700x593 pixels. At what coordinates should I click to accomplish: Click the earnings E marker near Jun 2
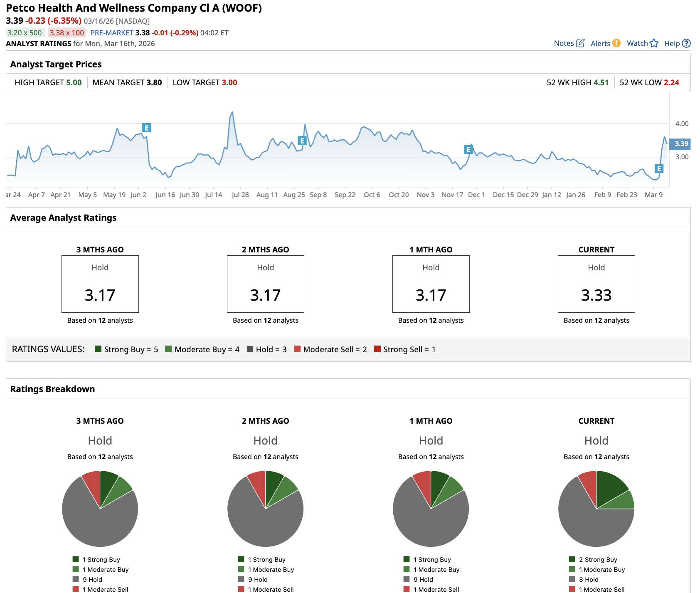(146, 128)
